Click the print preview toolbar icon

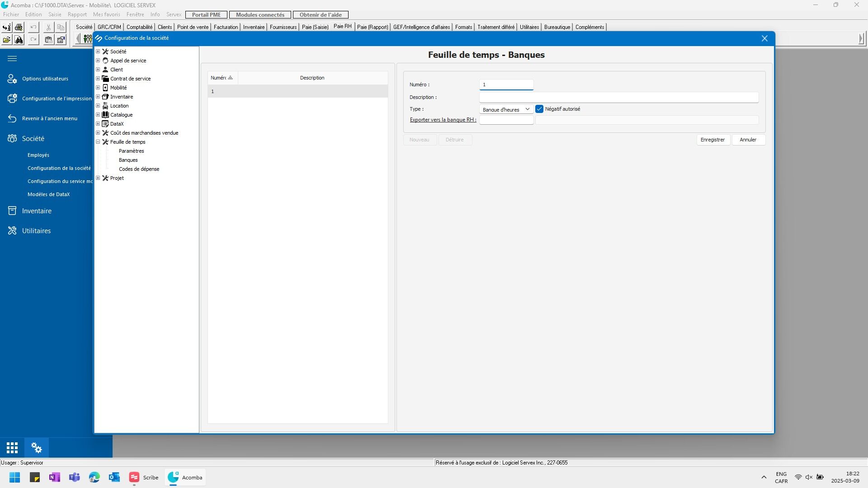point(19,27)
